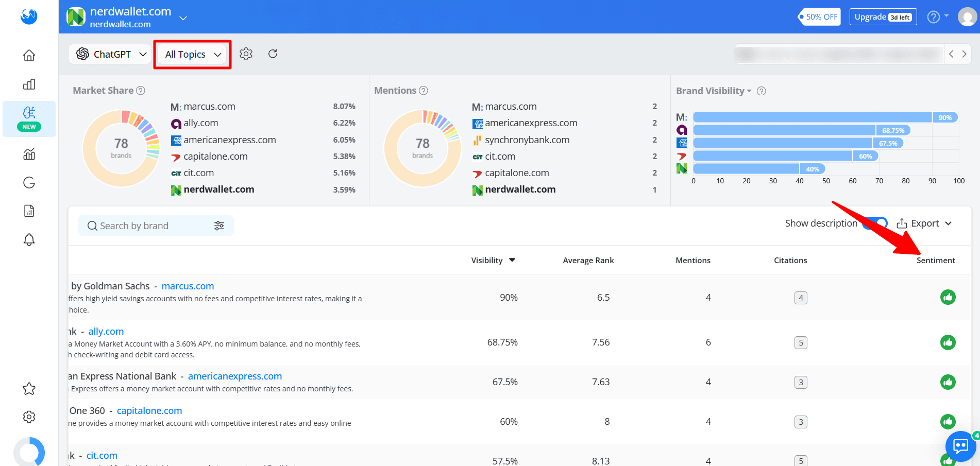The image size is (980, 466).
Task: Open the line-and-bar analytics chart icon in sidebar
Action: click(x=29, y=154)
